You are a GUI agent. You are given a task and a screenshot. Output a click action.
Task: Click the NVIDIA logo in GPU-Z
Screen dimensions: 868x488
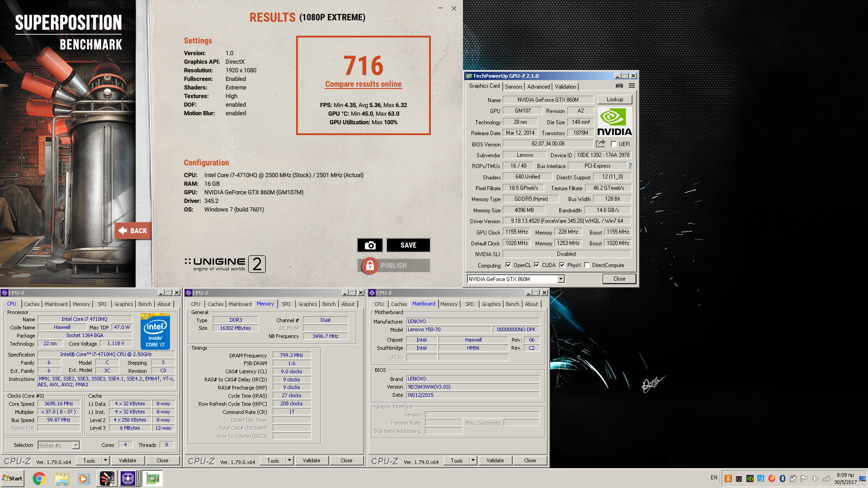coord(614,122)
